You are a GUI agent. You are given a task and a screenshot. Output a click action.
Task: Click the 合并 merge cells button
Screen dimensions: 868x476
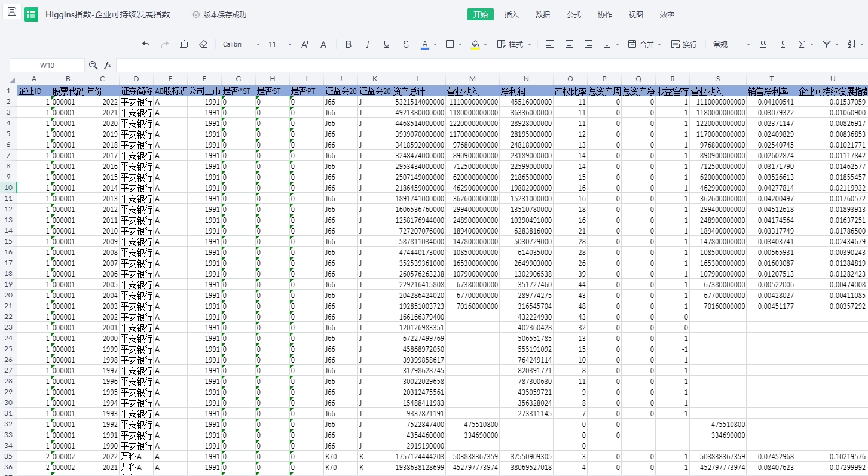pyautogui.click(x=641, y=44)
